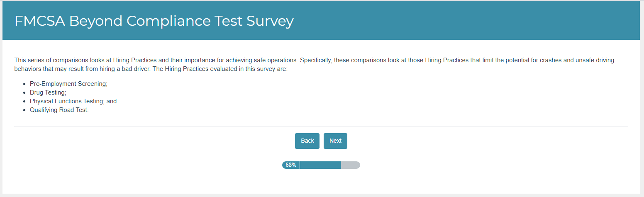Click the 68% progress label
Screen dimensions: 644x197
pyautogui.click(x=291, y=165)
